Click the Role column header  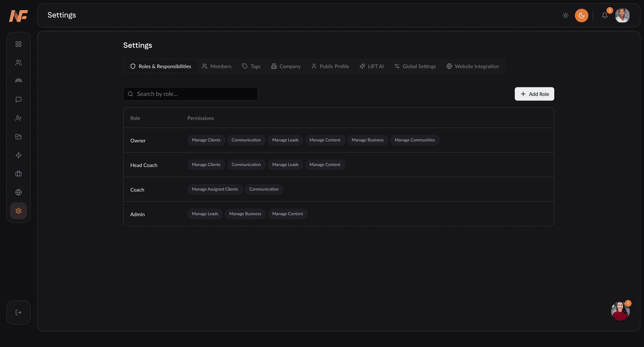pos(135,118)
